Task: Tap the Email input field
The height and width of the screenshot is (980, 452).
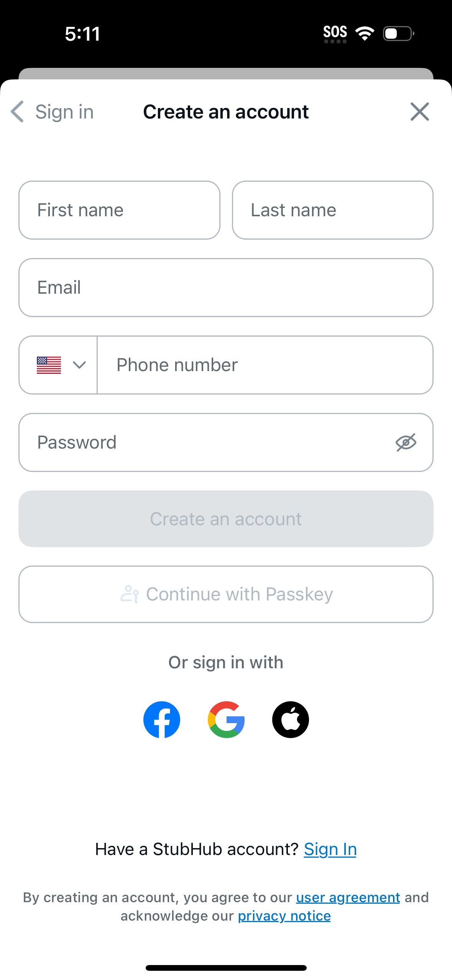Action: [x=226, y=288]
